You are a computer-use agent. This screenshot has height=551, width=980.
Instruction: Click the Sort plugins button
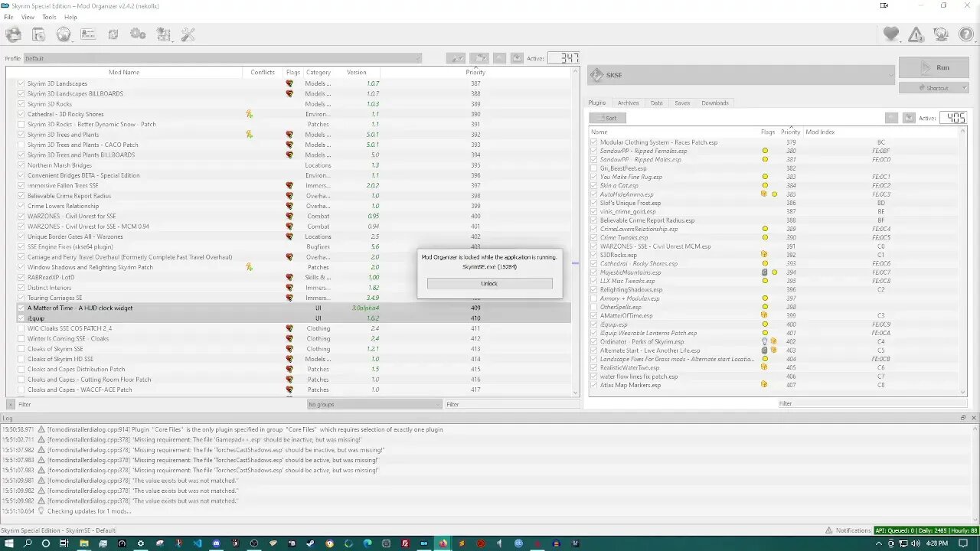point(607,118)
